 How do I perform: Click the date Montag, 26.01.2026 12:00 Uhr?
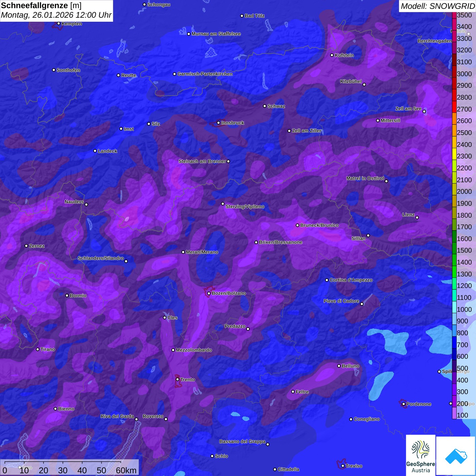click(56, 15)
